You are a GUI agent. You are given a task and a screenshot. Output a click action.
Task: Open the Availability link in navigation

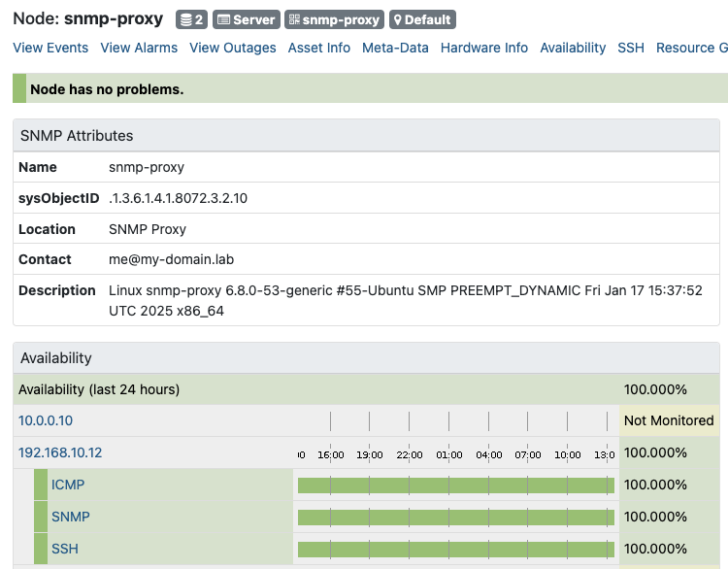tap(573, 48)
